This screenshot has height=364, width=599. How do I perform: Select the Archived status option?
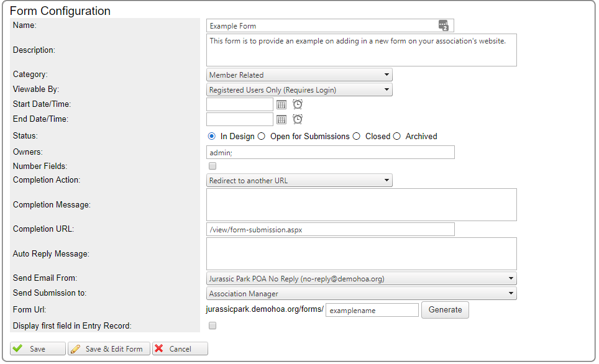(x=397, y=136)
